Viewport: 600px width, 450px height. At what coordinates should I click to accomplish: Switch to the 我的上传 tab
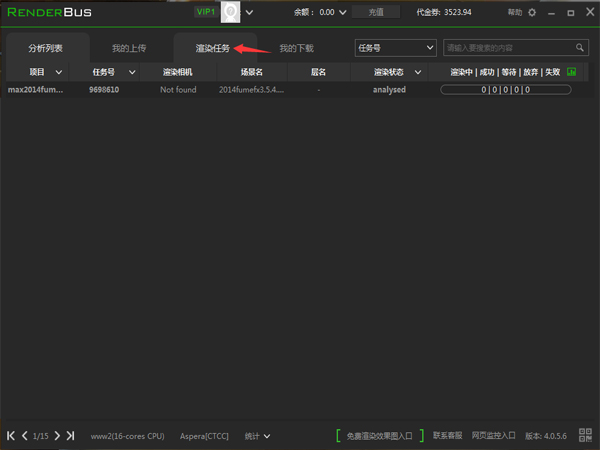[129, 48]
